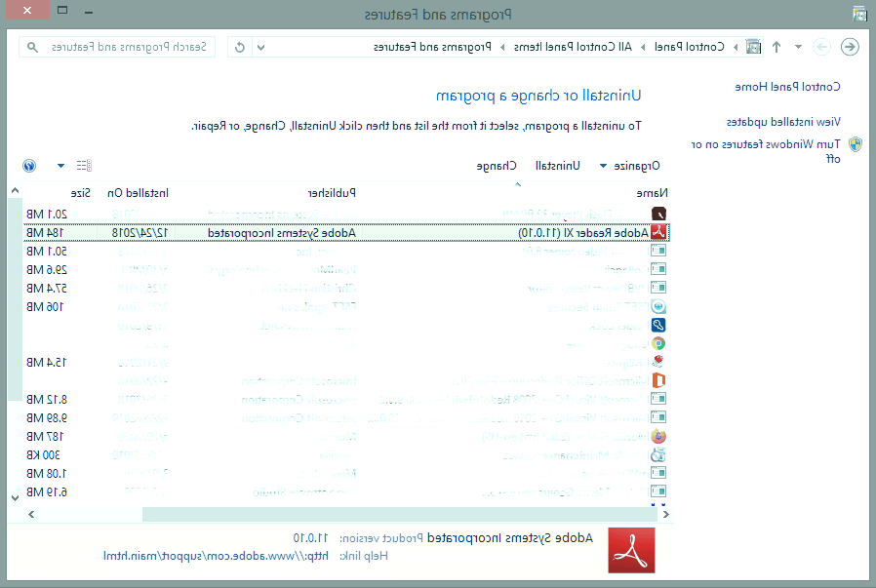Click the 15.4 MB size cell
This screenshot has width=876, height=588.
coord(47,363)
